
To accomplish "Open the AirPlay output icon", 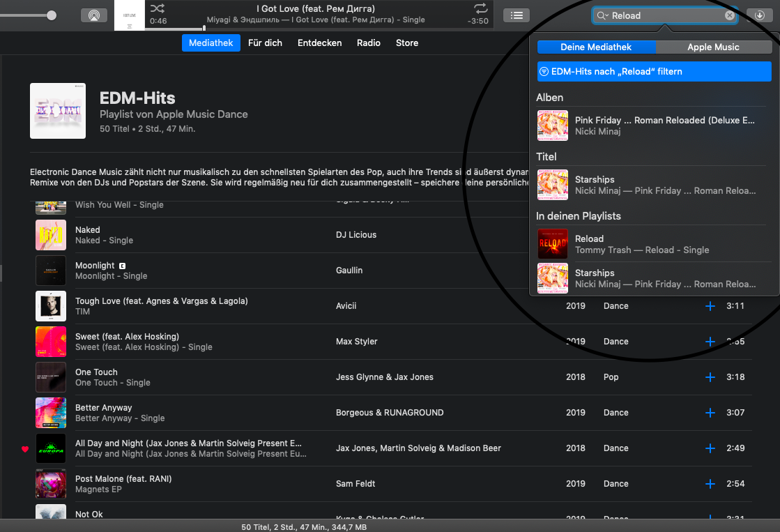I will [x=94, y=15].
